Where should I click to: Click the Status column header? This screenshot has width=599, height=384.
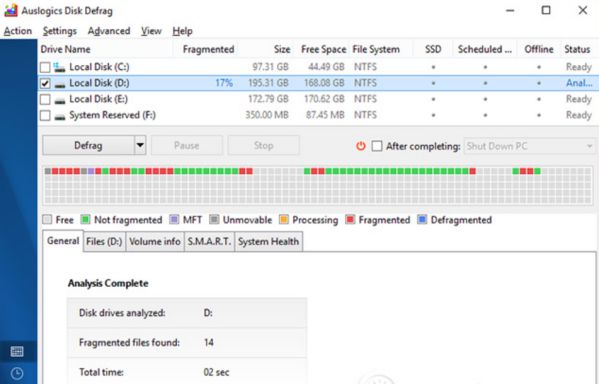coord(577,49)
